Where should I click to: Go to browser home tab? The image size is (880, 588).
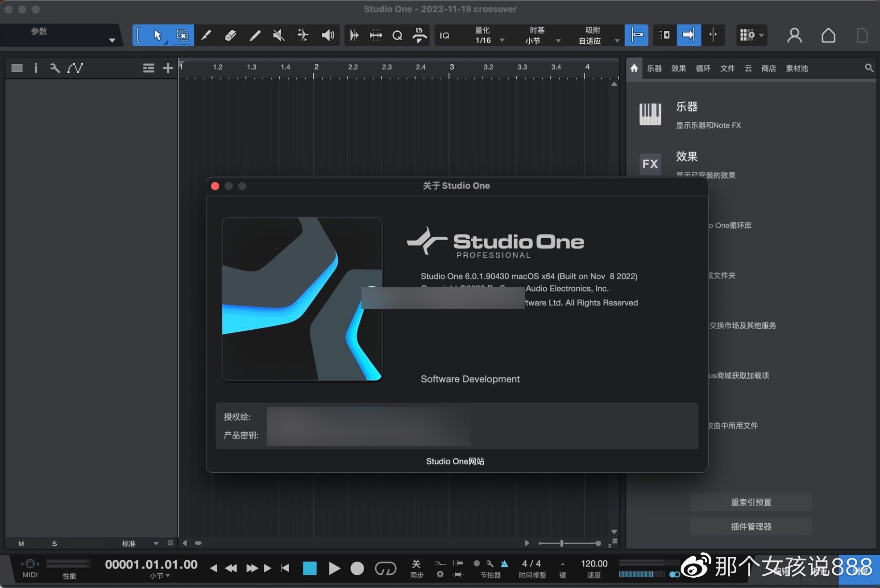634,68
